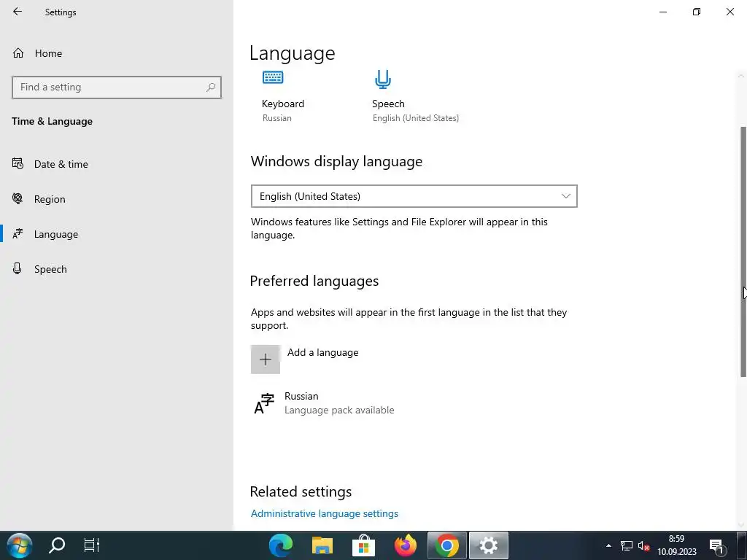This screenshot has height=560, width=747.
Task: Show hidden system tray icons
Action: pos(608,545)
